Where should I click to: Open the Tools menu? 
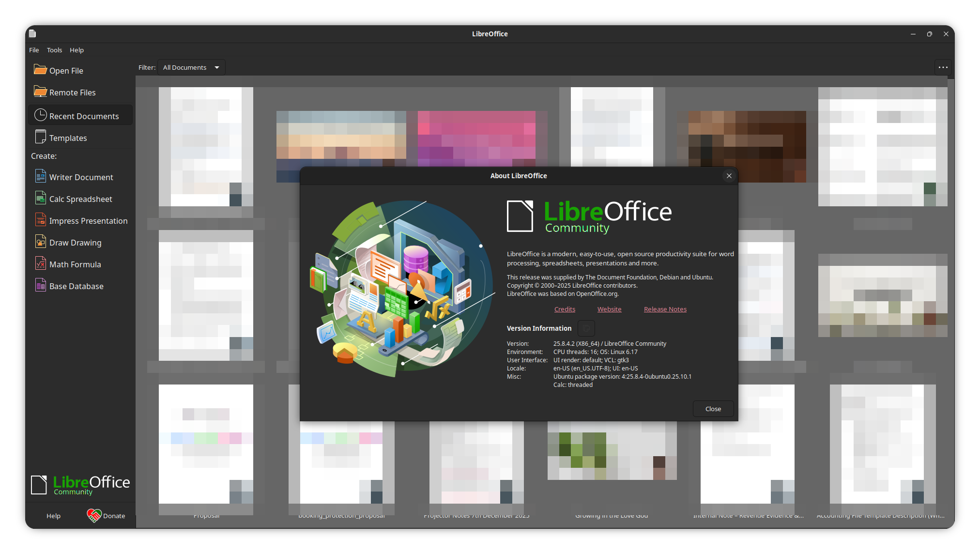(x=54, y=50)
